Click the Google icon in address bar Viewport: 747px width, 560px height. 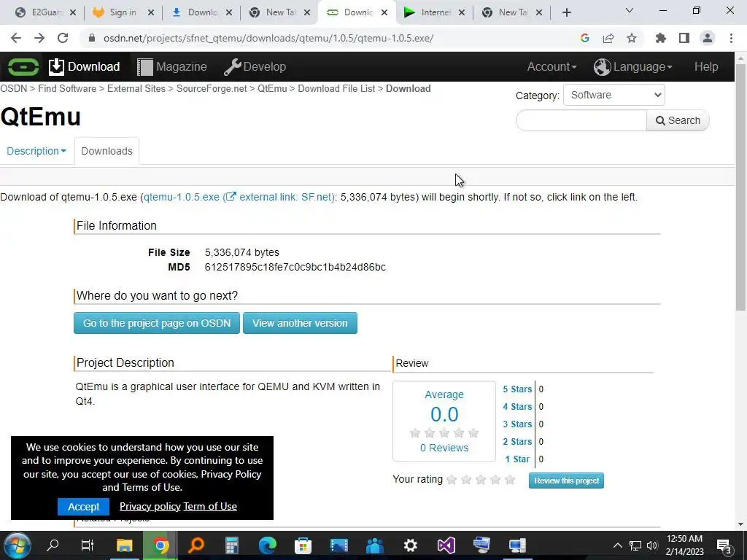(585, 38)
